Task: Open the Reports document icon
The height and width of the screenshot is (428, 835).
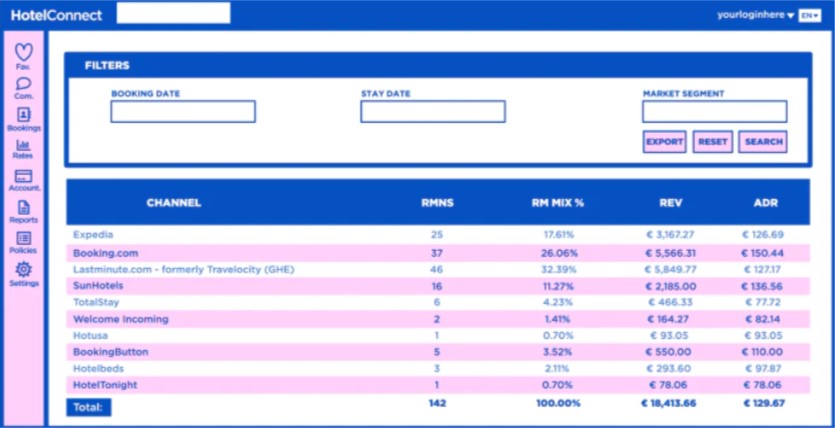Action: tap(23, 208)
